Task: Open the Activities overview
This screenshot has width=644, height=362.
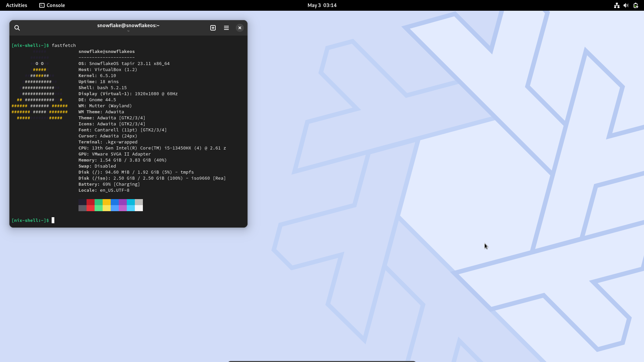Action: pyautogui.click(x=16, y=5)
